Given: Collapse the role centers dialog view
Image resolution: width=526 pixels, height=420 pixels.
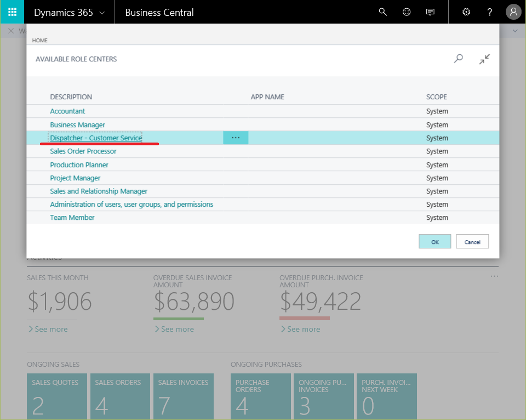Looking at the screenshot, I should (x=484, y=59).
